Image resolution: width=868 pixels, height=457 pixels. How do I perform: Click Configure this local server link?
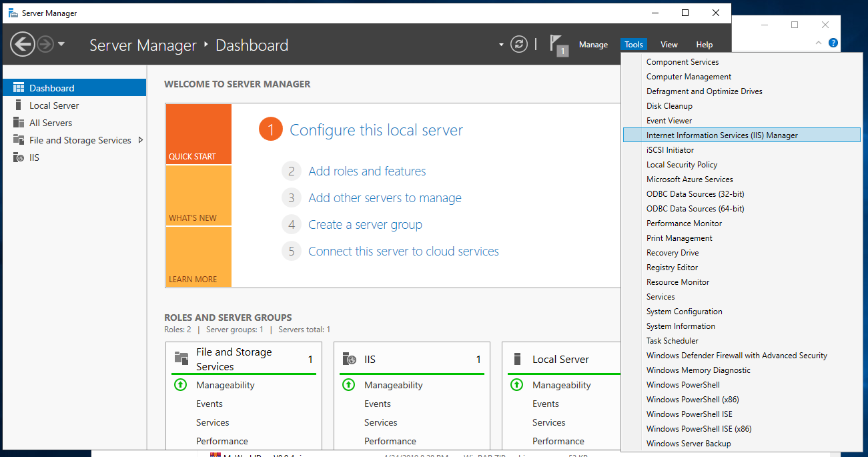pyautogui.click(x=376, y=130)
